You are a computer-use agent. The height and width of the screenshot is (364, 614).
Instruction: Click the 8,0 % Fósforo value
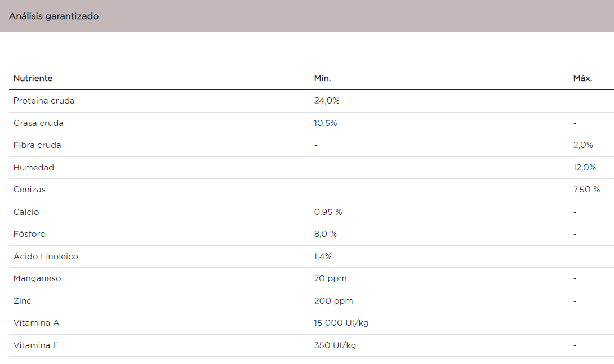tap(326, 234)
